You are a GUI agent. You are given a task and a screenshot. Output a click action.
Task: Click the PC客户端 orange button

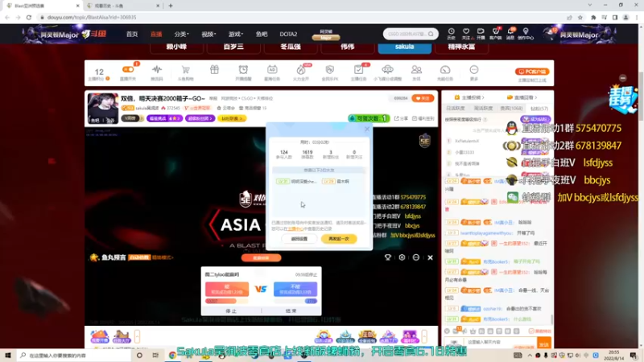coord(532,72)
